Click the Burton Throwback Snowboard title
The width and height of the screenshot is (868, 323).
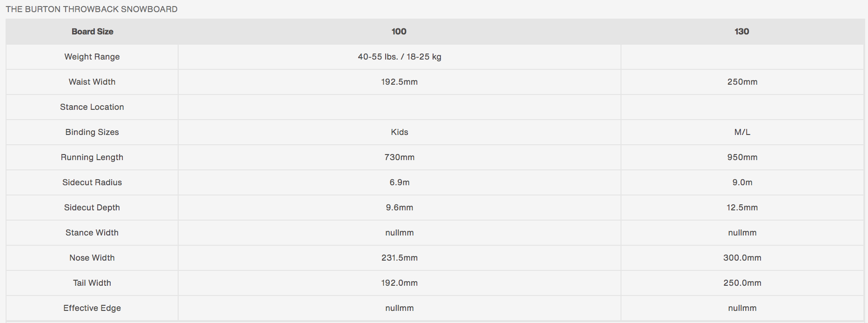click(x=92, y=9)
